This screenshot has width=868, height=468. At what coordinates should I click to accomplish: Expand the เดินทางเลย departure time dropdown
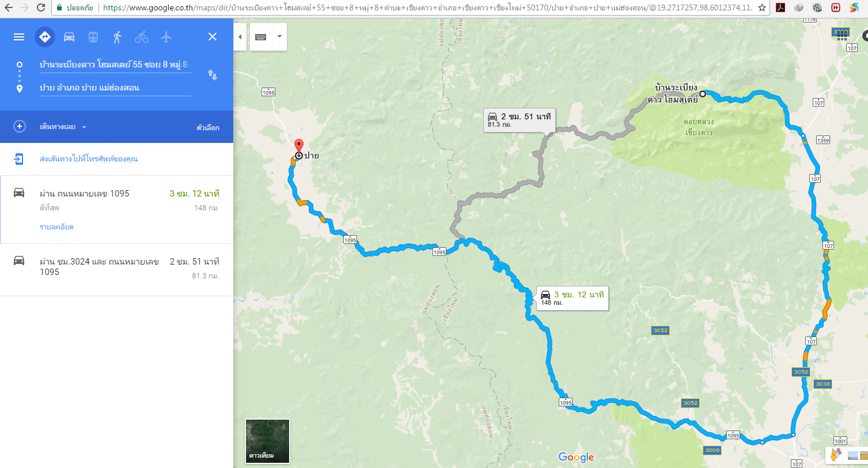pos(63,127)
